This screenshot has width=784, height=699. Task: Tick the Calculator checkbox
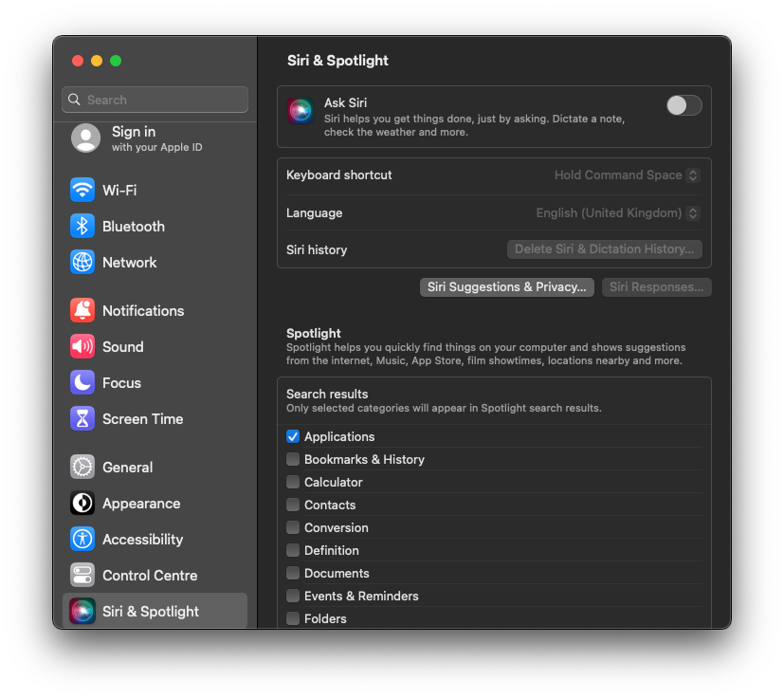click(293, 482)
